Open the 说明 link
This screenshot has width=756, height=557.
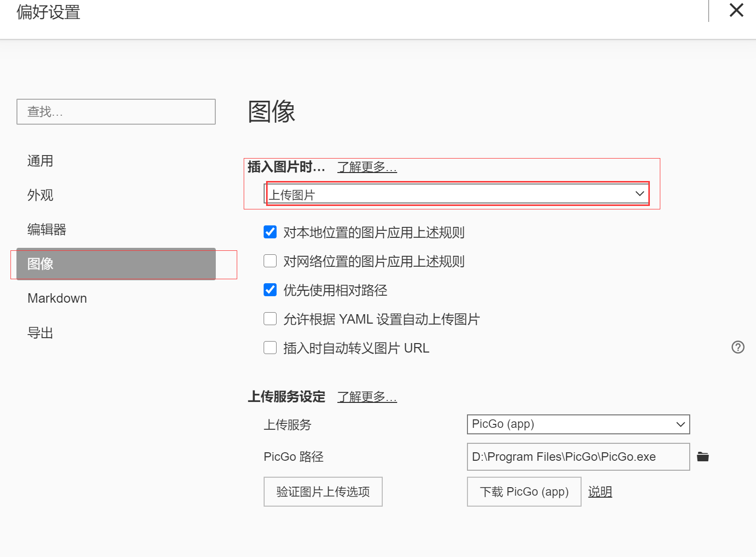tap(600, 492)
